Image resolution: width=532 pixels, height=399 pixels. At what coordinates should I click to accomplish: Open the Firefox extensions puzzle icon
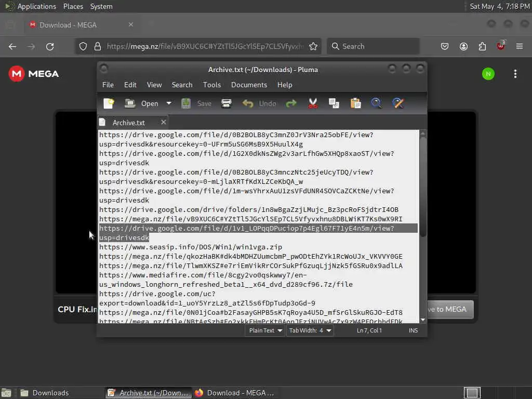482,46
